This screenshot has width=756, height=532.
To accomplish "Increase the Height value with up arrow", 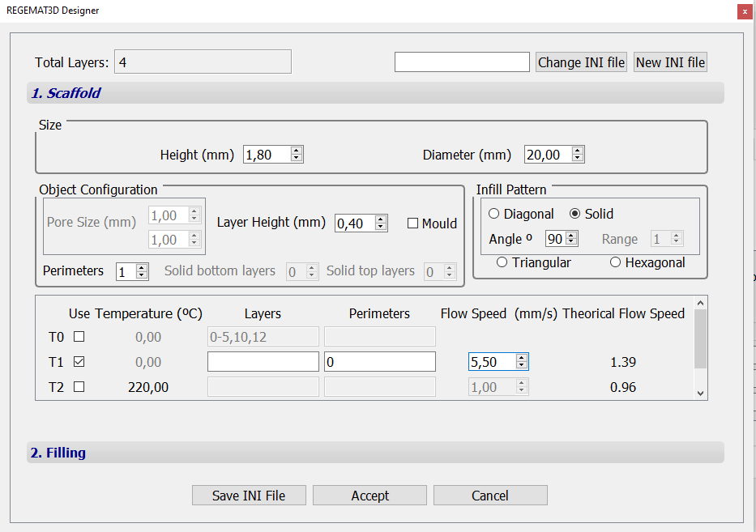I will click(x=297, y=151).
